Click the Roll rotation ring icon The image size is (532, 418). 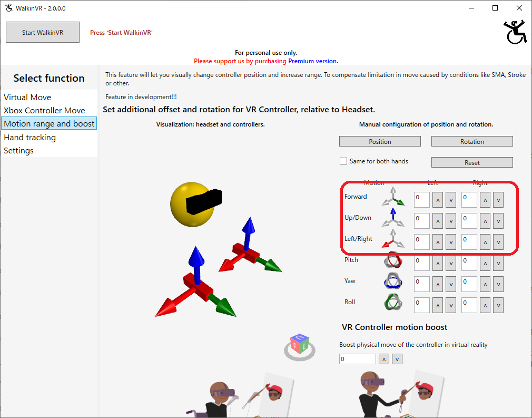click(x=393, y=302)
